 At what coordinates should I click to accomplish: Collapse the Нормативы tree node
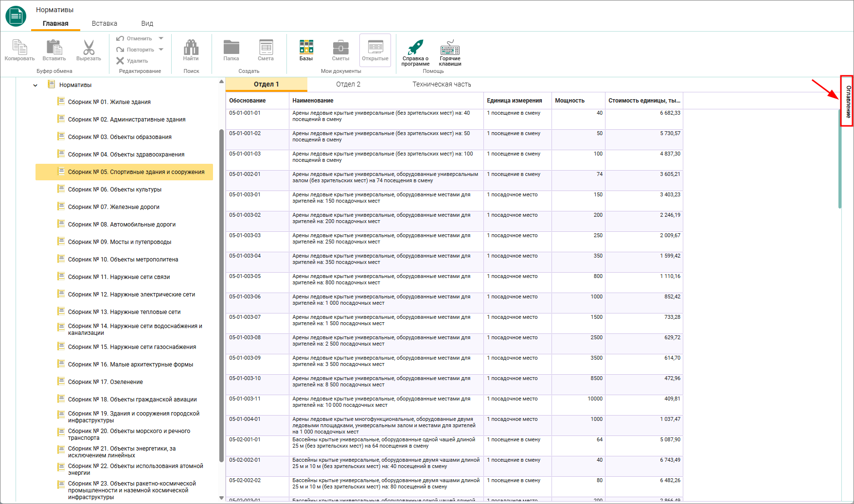coord(35,85)
